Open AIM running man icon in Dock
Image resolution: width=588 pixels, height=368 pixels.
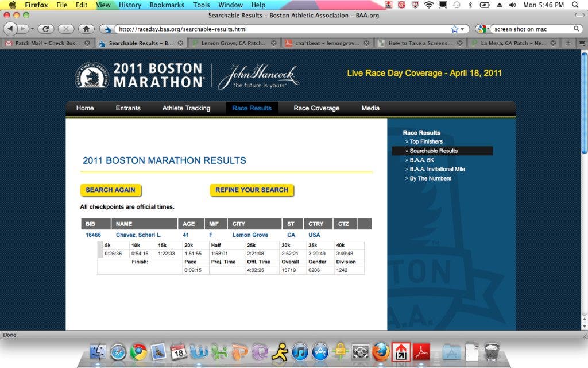point(280,352)
